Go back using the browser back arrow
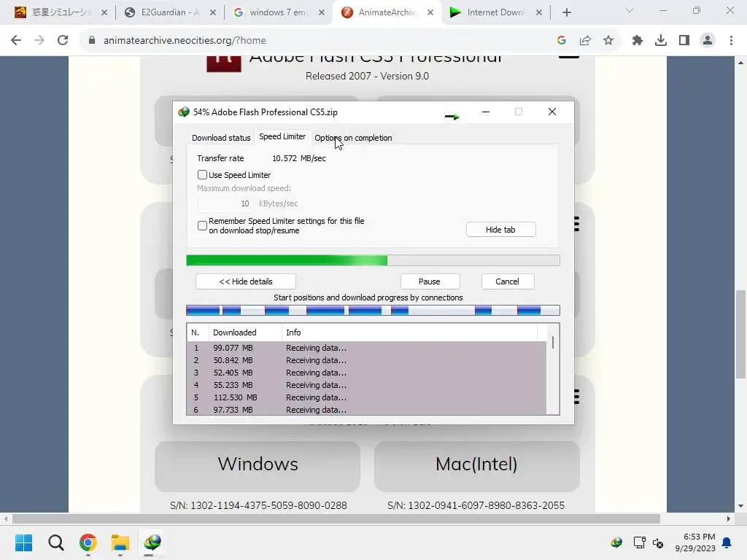The width and height of the screenshot is (747, 560). [16, 41]
